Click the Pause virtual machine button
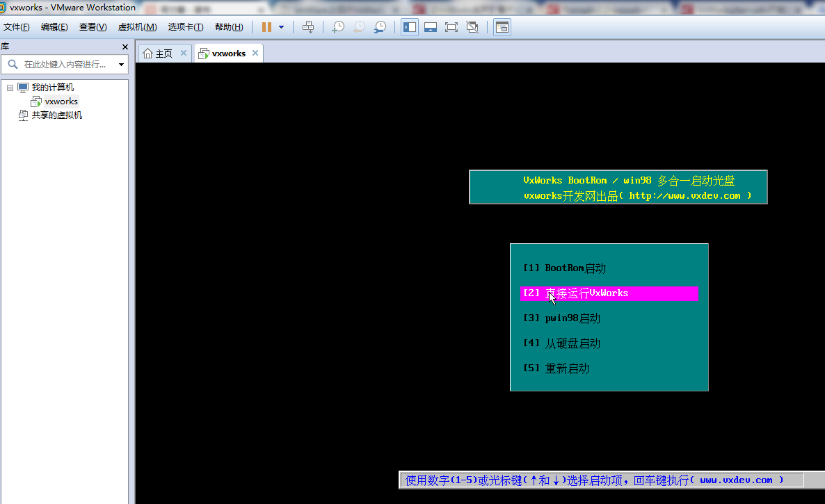825x504 pixels. [x=266, y=27]
